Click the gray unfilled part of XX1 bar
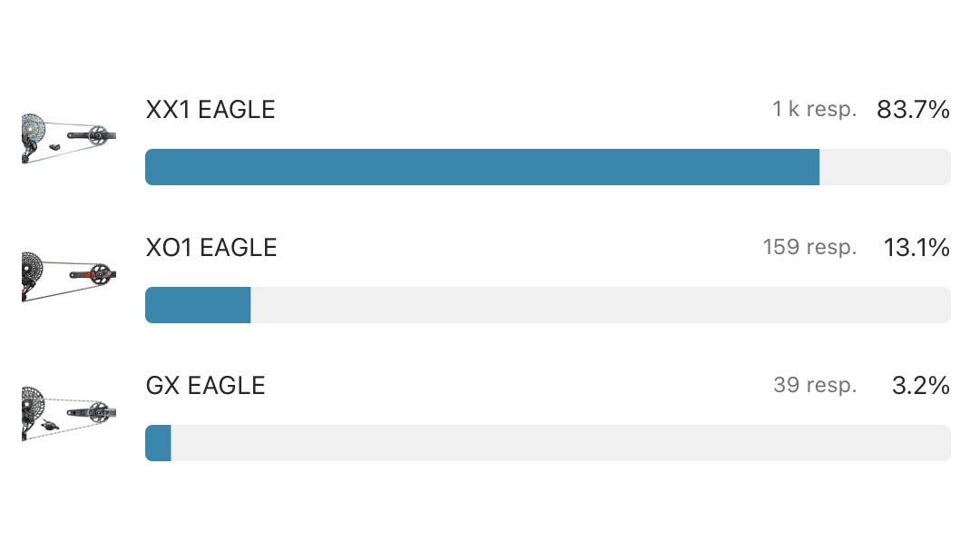This screenshot has width=980, height=552. tap(885, 167)
